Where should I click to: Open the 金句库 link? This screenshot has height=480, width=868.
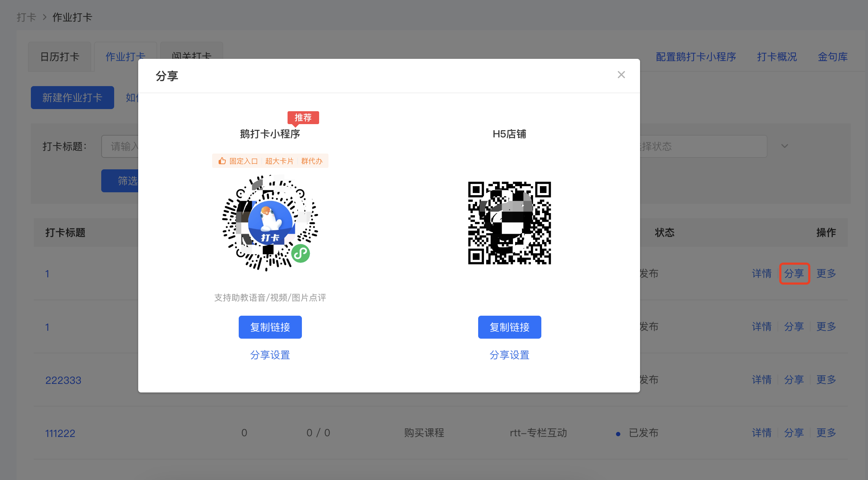pos(832,57)
